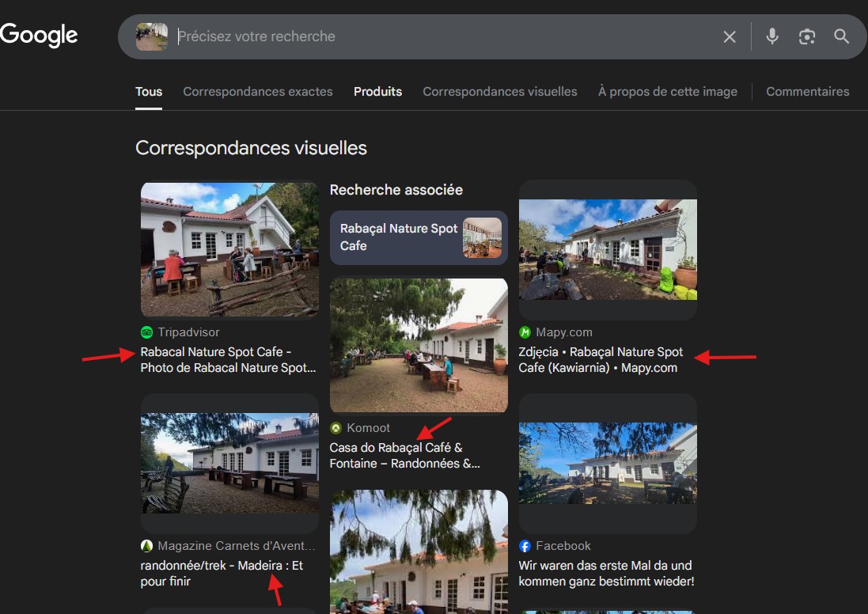This screenshot has height=614, width=868.
Task: Click the Facebook source icon
Action: pyautogui.click(x=525, y=546)
